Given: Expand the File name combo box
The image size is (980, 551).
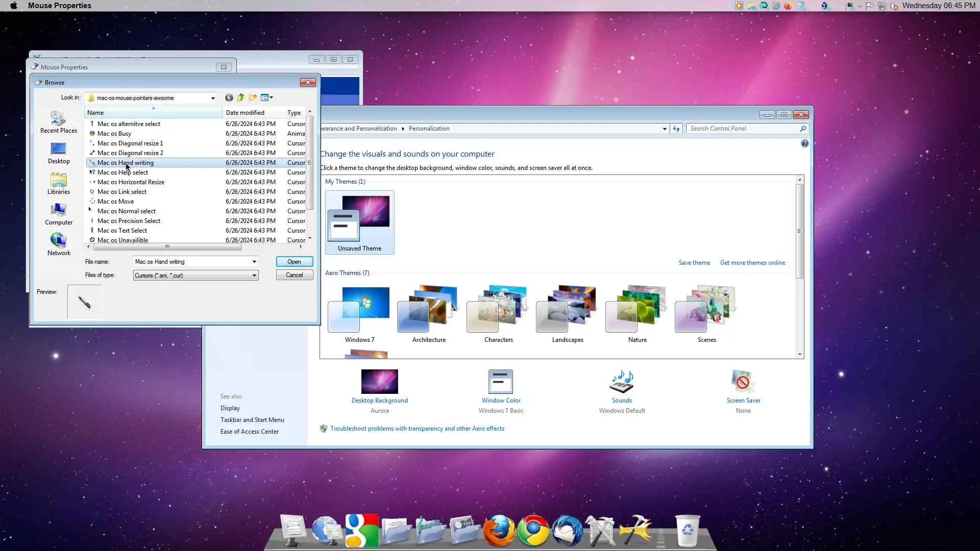Looking at the screenshot, I should 254,262.
